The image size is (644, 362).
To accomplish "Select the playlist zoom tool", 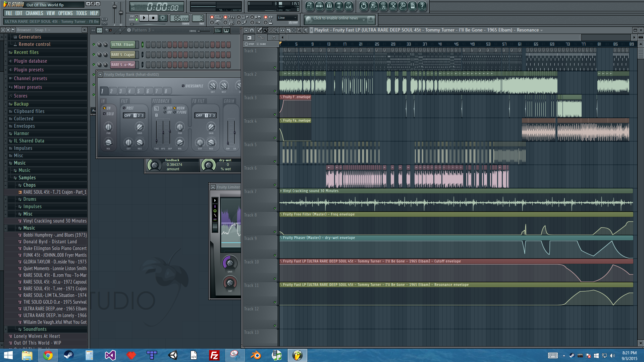I will 300,30.
